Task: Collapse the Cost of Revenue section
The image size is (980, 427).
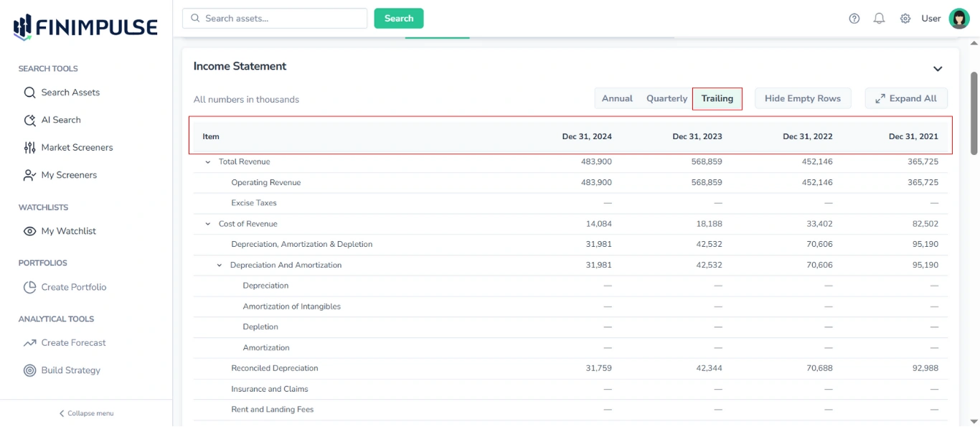Action: (207, 223)
